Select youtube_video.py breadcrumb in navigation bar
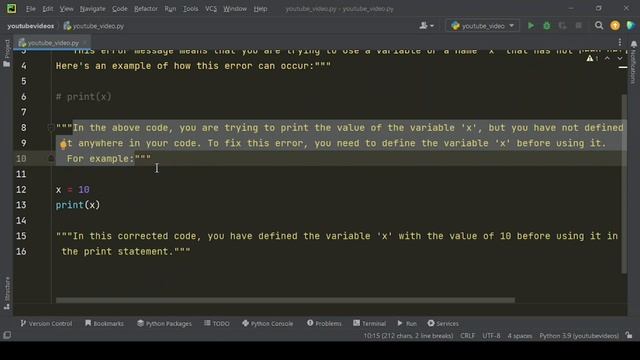The height and width of the screenshot is (360, 640). coord(94,26)
